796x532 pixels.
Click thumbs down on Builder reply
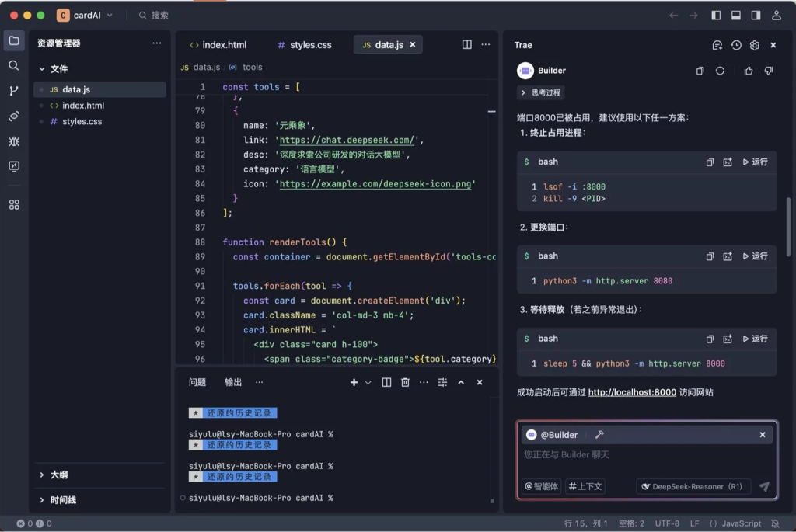769,71
